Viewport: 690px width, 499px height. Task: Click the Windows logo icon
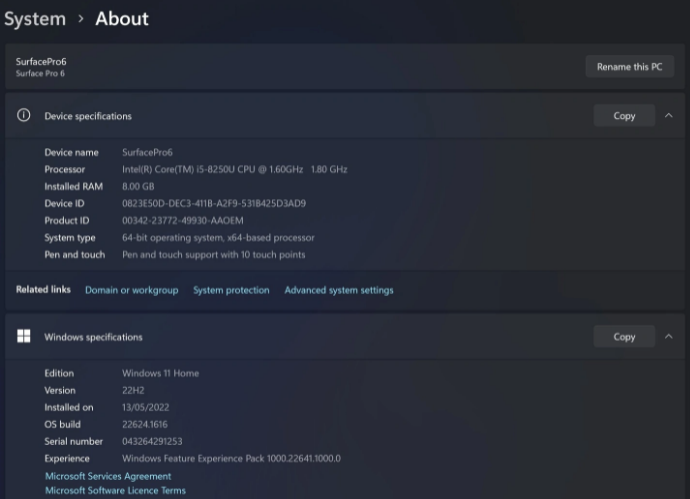pyautogui.click(x=24, y=337)
